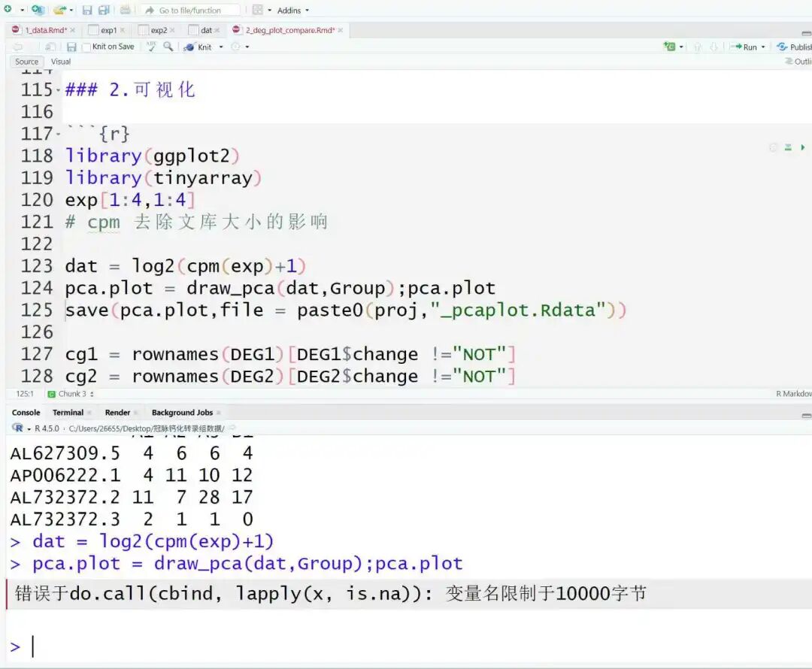This screenshot has width=812, height=669.
Task: Click the Insert new code chunk icon
Action: coord(670,47)
